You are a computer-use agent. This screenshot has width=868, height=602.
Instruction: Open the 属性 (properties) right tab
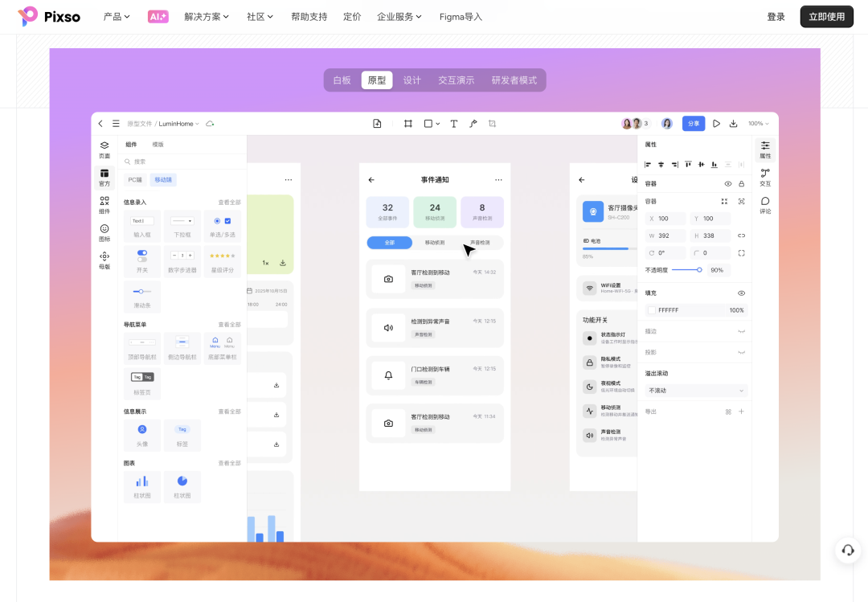click(765, 149)
